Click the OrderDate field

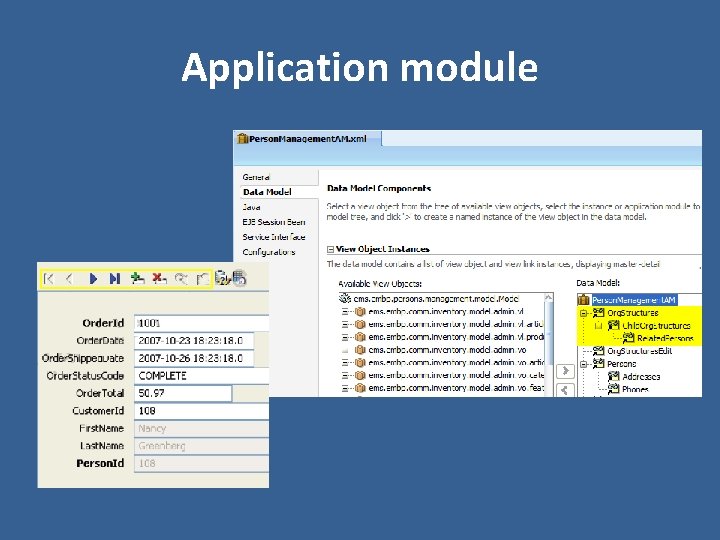pyautogui.click(x=194, y=341)
